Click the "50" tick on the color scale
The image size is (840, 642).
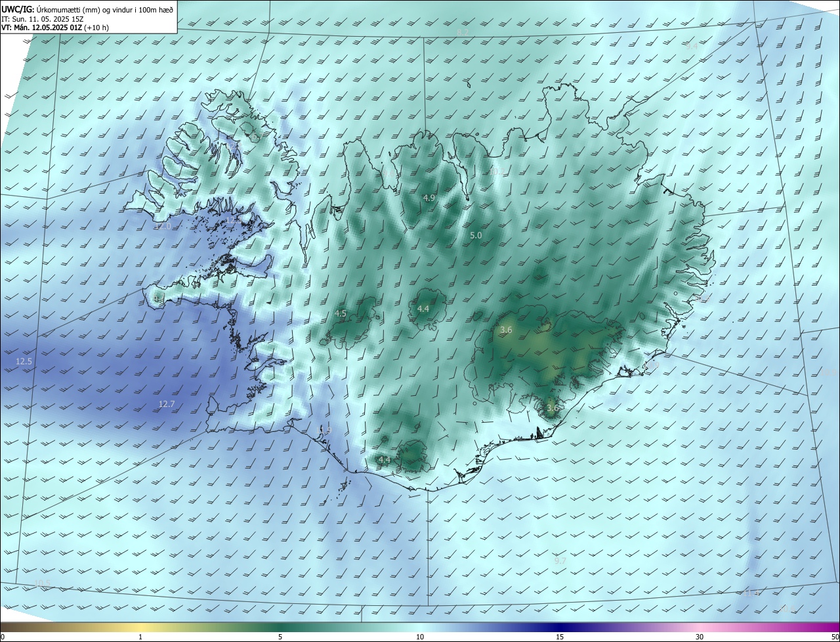pos(835,637)
